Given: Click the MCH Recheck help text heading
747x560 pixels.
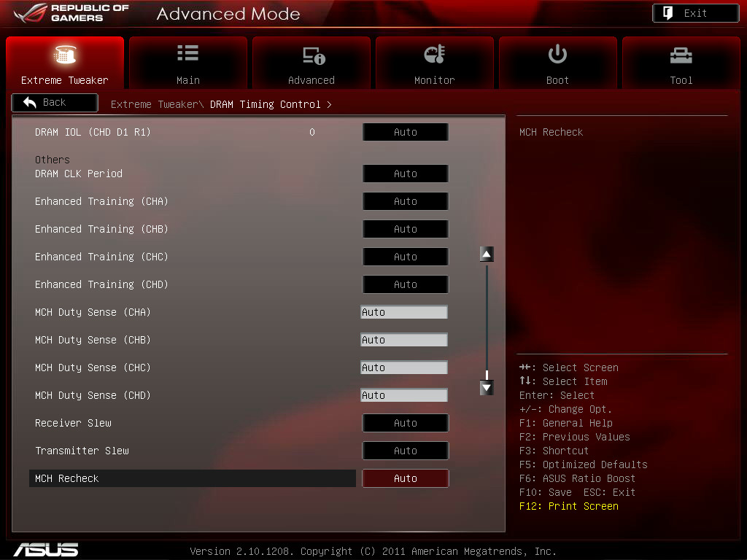Looking at the screenshot, I should coord(551,132).
